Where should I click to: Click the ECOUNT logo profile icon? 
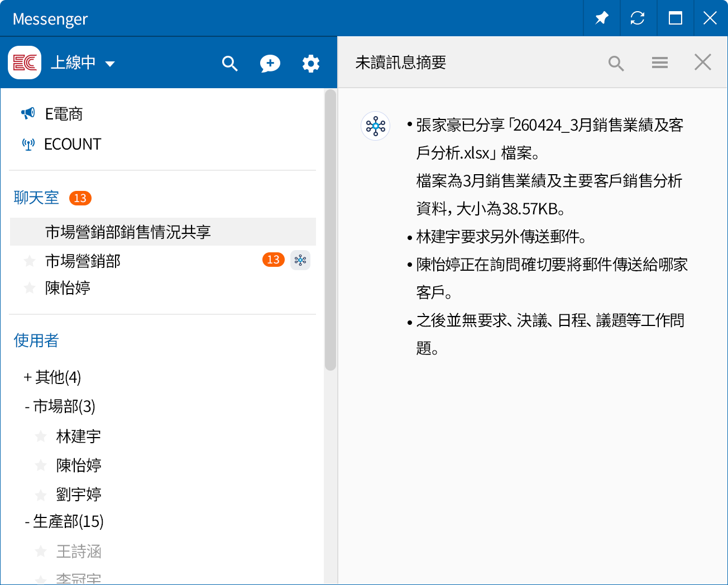[x=25, y=63]
